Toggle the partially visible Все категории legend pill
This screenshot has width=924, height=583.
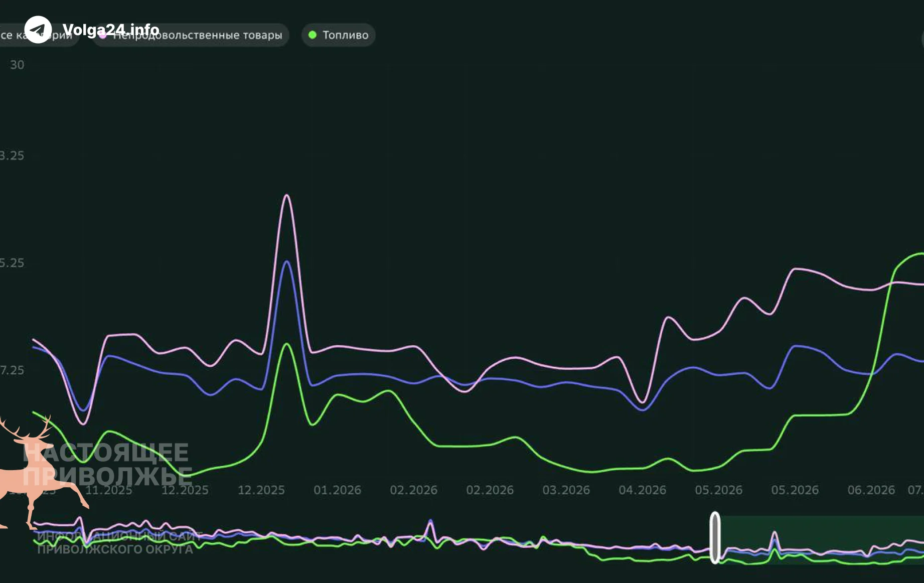39,35
